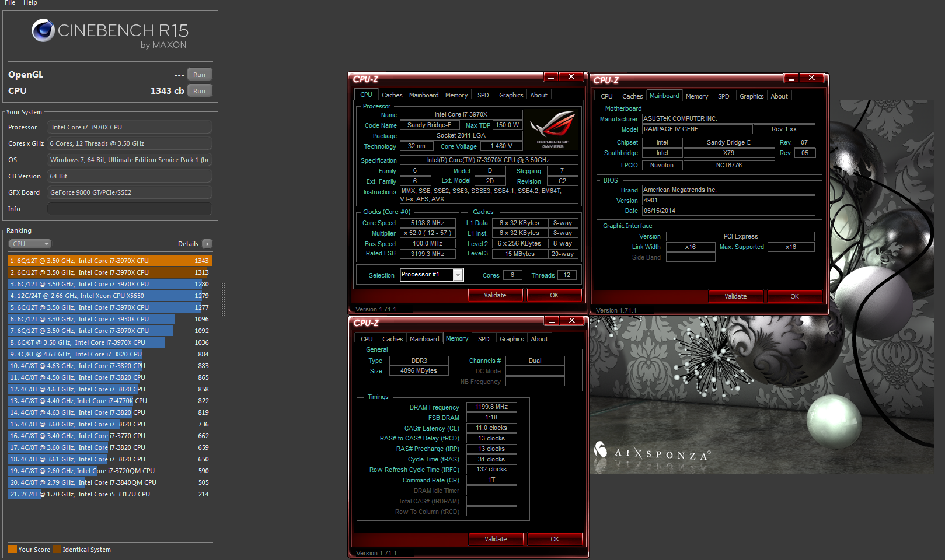
Task: Switch to Caches tab in CPU tab window
Action: pyautogui.click(x=392, y=95)
